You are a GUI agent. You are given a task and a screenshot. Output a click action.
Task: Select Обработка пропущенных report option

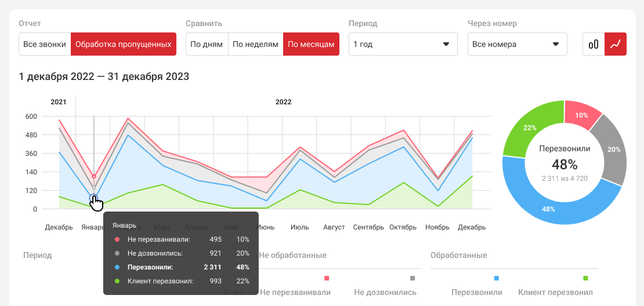[x=123, y=44]
